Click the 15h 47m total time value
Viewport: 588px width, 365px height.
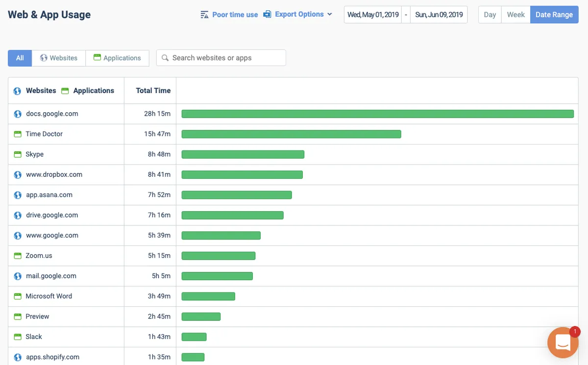(157, 134)
